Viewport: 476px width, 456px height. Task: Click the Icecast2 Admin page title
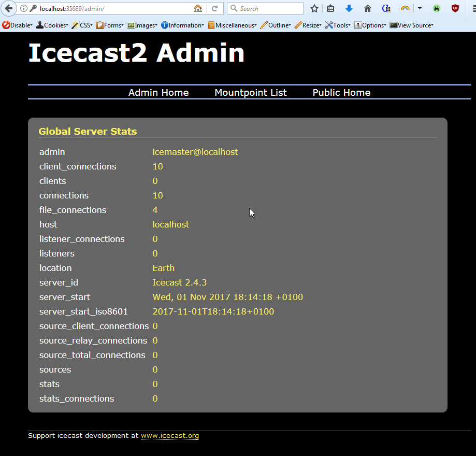136,53
